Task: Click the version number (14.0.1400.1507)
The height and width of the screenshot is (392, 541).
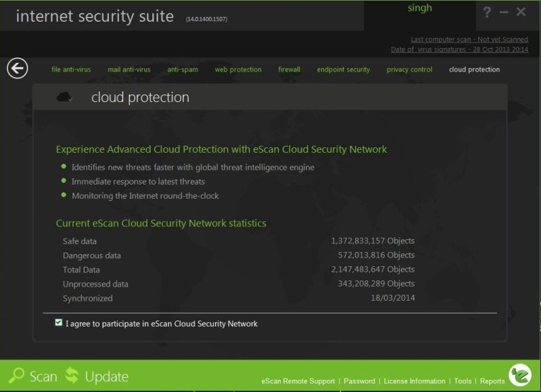Action: click(x=206, y=19)
